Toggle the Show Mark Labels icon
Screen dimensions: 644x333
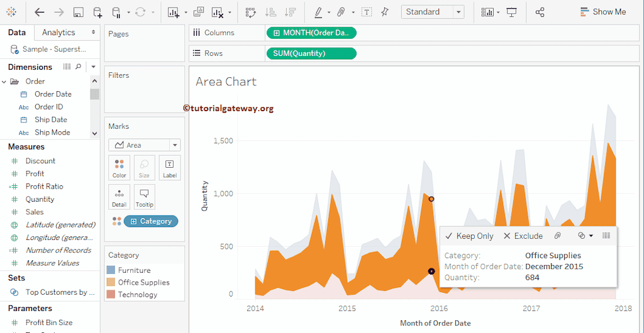(x=367, y=12)
